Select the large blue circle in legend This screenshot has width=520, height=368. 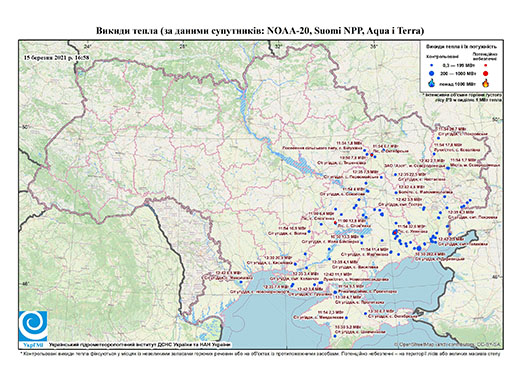432,73
